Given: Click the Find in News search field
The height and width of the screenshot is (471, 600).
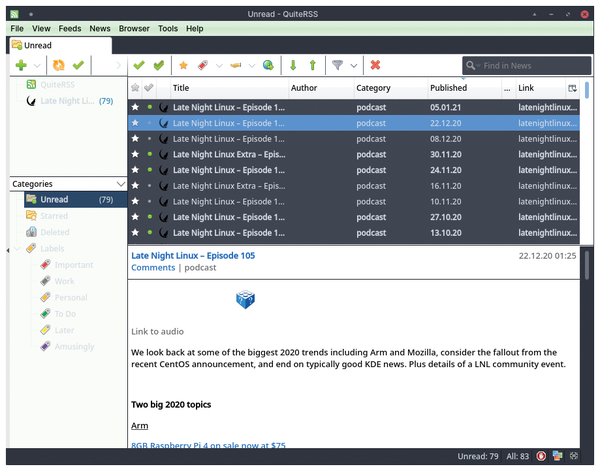Looking at the screenshot, I should pos(527,65).
